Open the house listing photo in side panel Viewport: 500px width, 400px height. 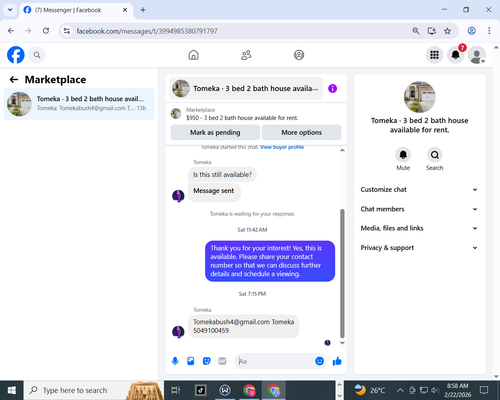tap(419, 97)
